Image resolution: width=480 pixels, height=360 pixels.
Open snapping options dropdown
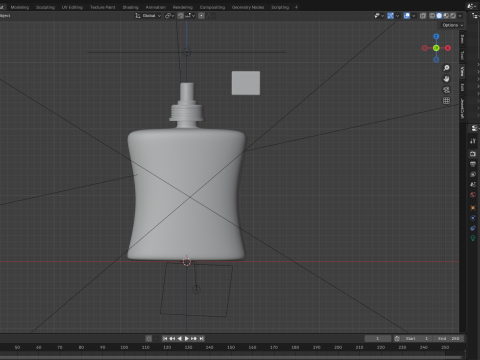[190, 16]
